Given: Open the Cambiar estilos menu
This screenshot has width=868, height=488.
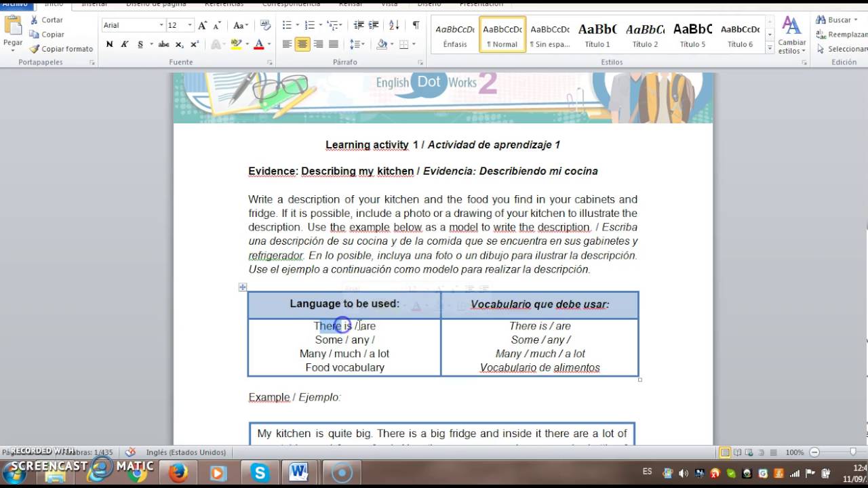Looking at the screenshot, I should [791, 35].
